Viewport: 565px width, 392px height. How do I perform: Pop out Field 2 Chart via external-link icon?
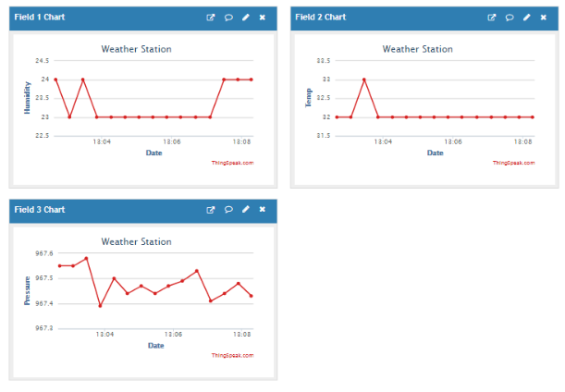click(491, 17)
